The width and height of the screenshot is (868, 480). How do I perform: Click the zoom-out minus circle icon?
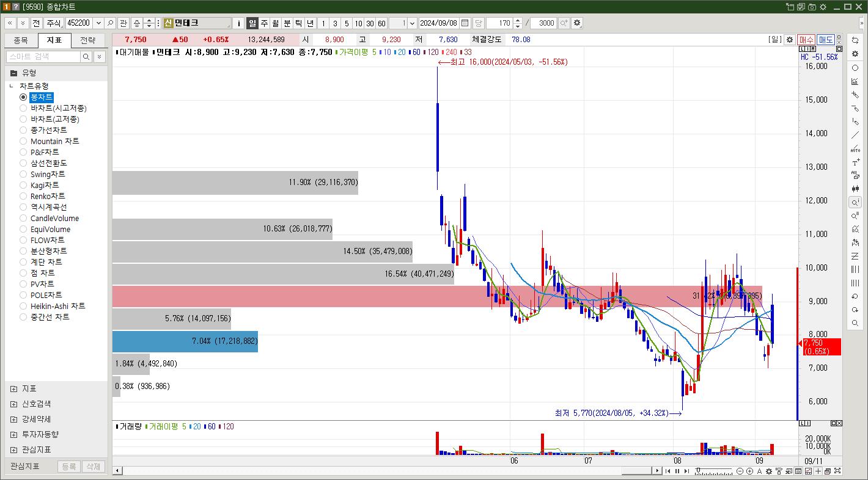pos(740,471)
